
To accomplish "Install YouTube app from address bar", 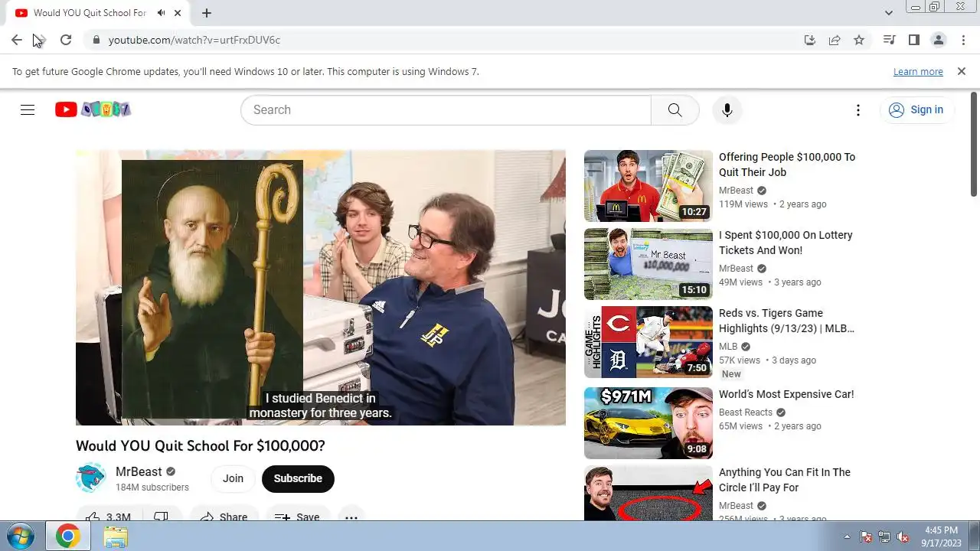I will tap(810, 40).
